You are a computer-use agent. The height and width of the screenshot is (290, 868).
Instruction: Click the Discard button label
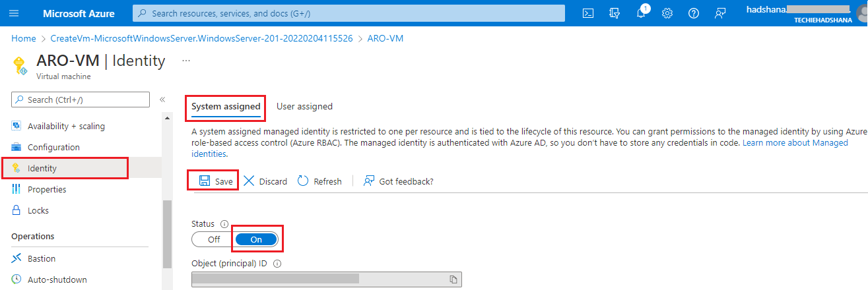pyautogui.click(x=273, y=181)
